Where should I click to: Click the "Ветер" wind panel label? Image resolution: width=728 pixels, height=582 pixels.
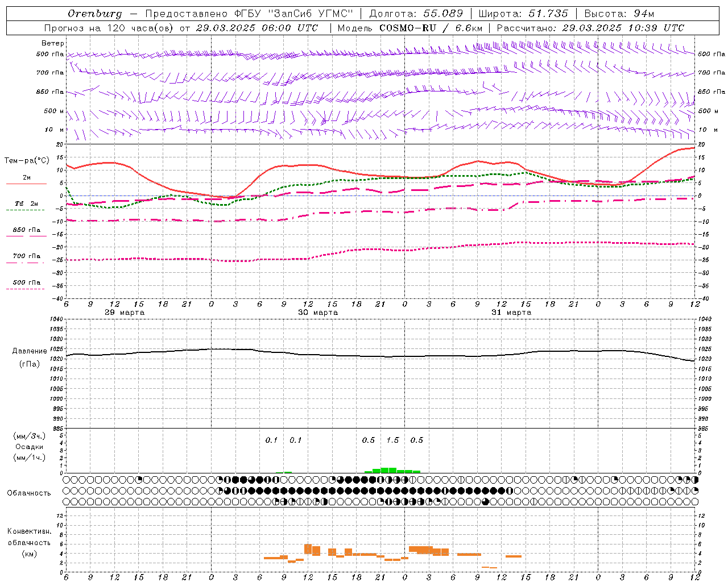point(53,43)
